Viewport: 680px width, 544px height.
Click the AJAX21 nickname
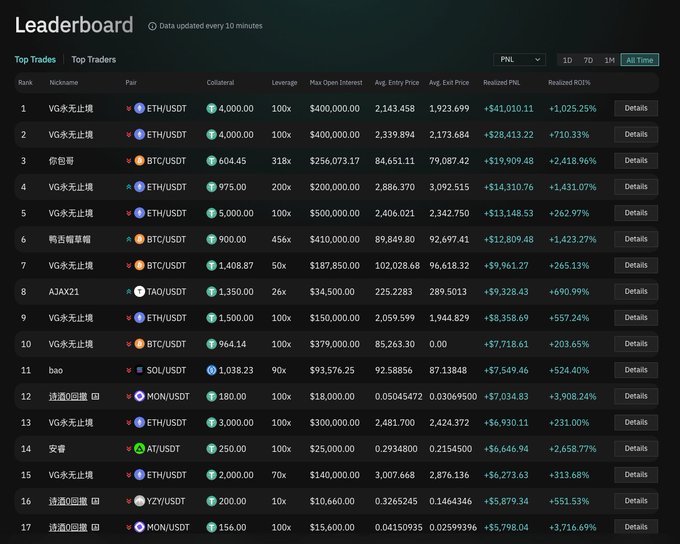click(x=64, y=292)
